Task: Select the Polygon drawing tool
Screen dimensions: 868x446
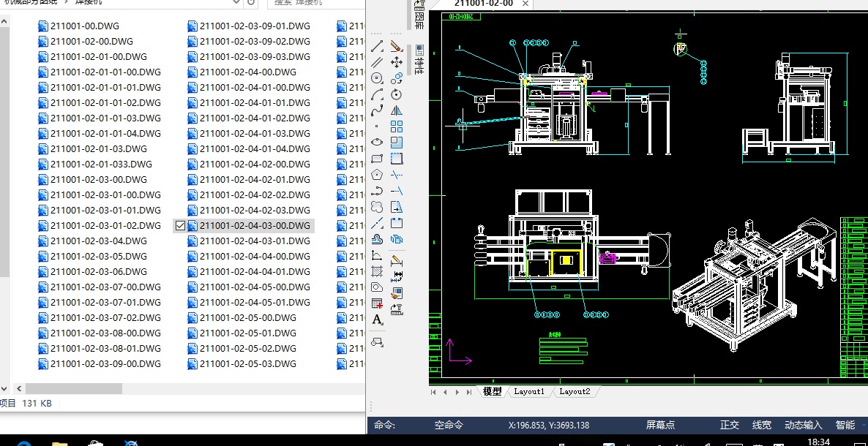Action: [377, 175]
